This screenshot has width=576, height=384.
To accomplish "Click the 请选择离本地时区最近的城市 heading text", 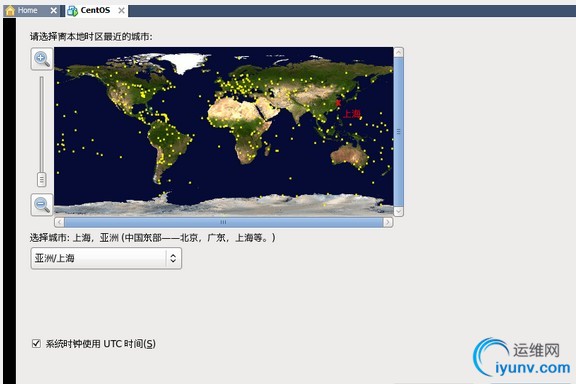I will 91,37.
